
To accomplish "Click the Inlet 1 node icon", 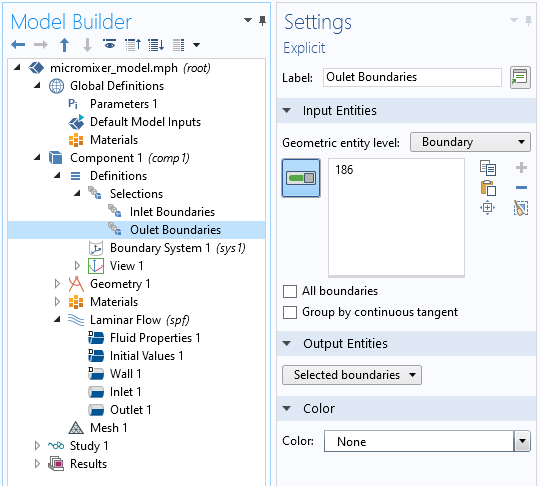I will 96,392.
